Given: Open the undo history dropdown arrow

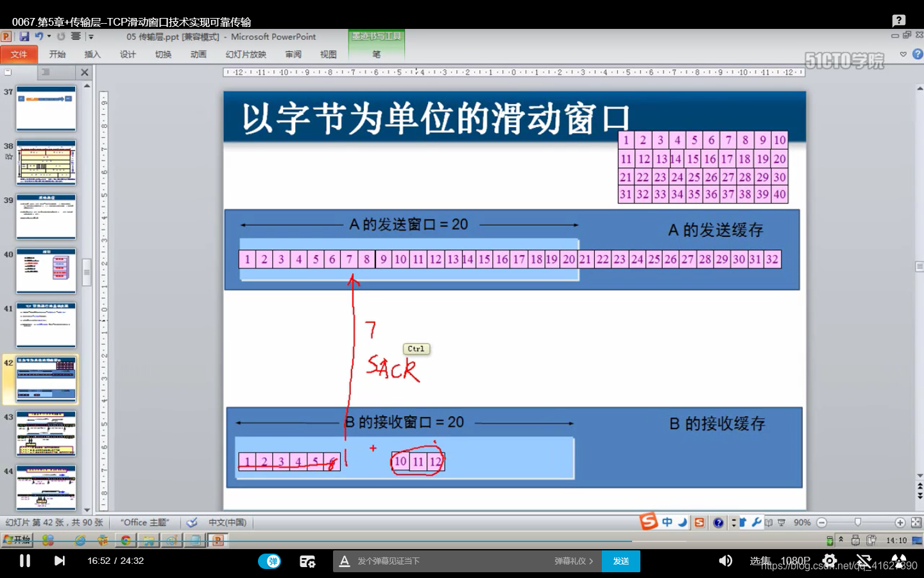Looking at the screenshot, I should pyautogui.click(x=49, y=37).
